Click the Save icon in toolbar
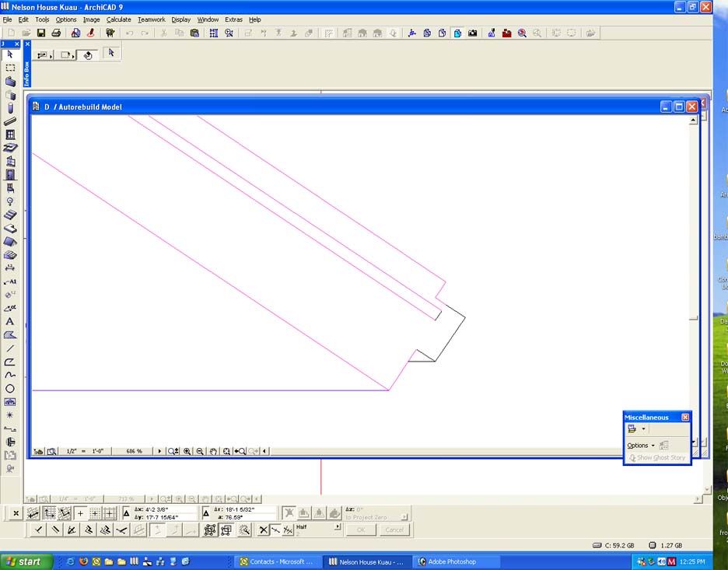Screen dimensions: 728x570 (x=41, y=33)
